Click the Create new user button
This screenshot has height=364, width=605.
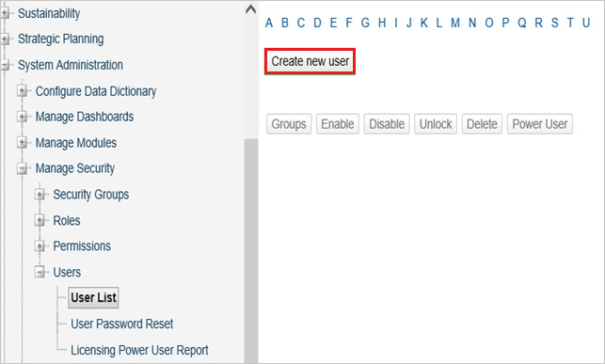(310, 61)
